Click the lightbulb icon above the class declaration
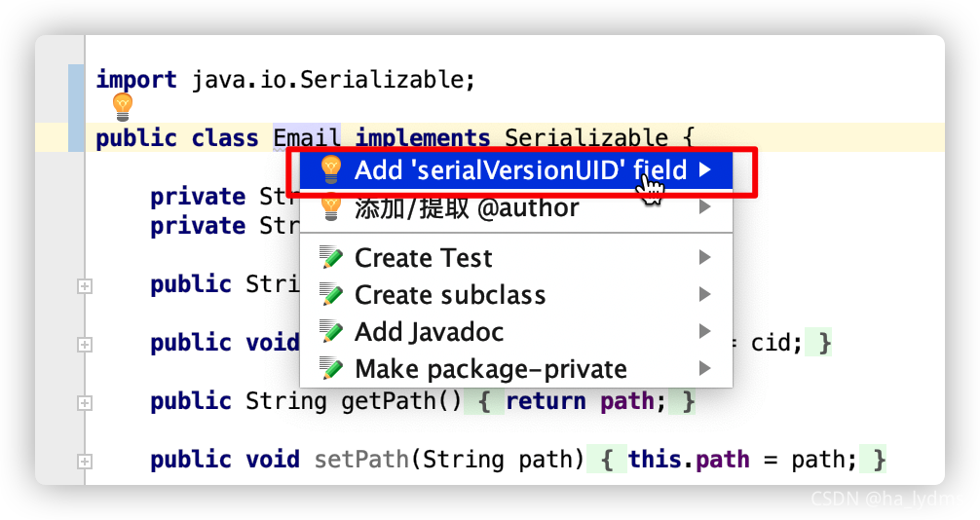 coord(123,106)
